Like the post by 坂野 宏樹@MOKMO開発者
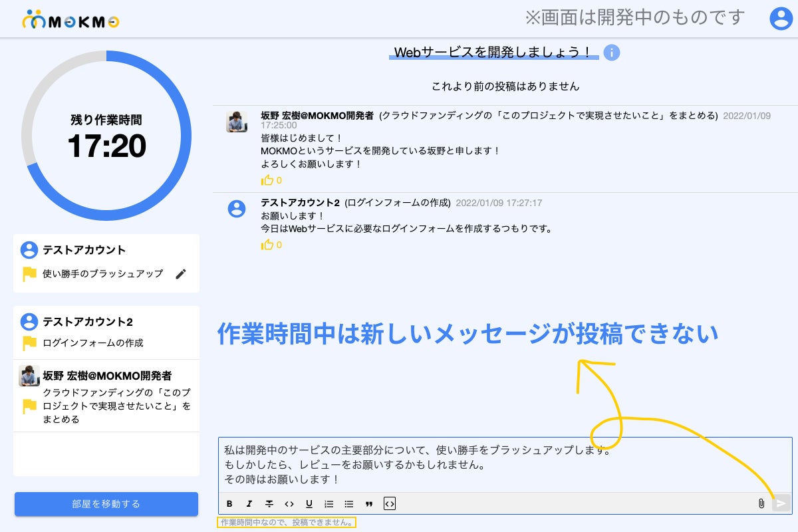The height and width of the screenshot is (532, 798). tap(268, 180)
